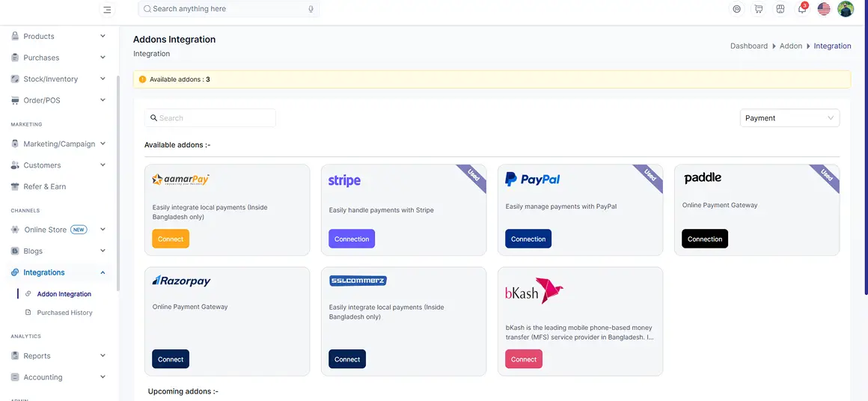The image size is (868, 401).
Task: Click Connect button for aamarPay
Action: 171,239
